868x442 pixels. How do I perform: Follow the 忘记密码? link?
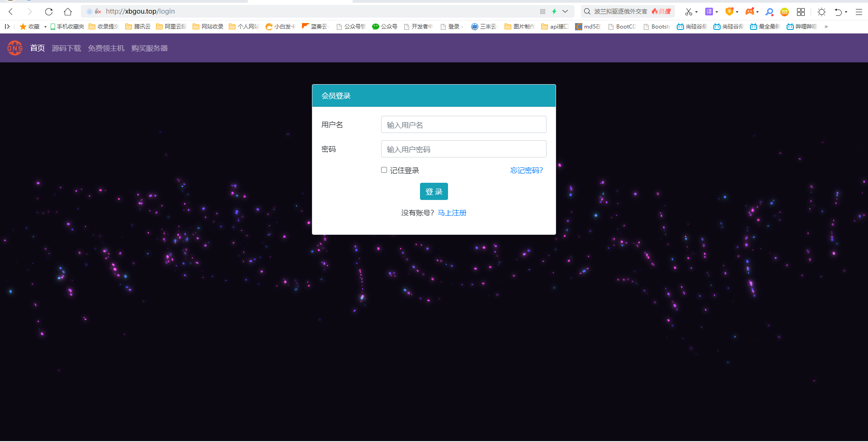point(526,171)
